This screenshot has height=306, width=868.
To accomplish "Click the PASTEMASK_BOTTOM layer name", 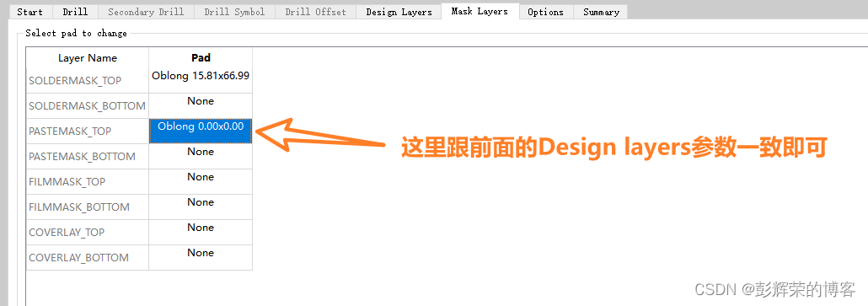I will point(82,157).
